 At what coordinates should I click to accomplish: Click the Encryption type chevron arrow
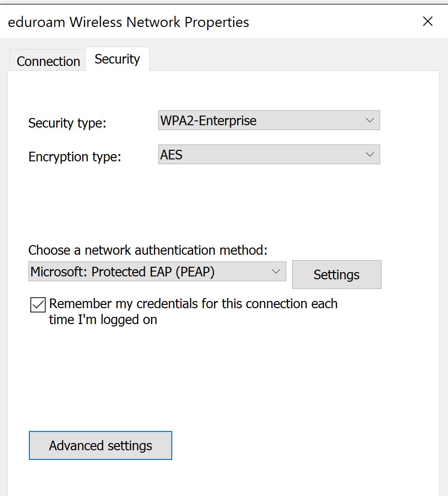click(x=370, y=154)
